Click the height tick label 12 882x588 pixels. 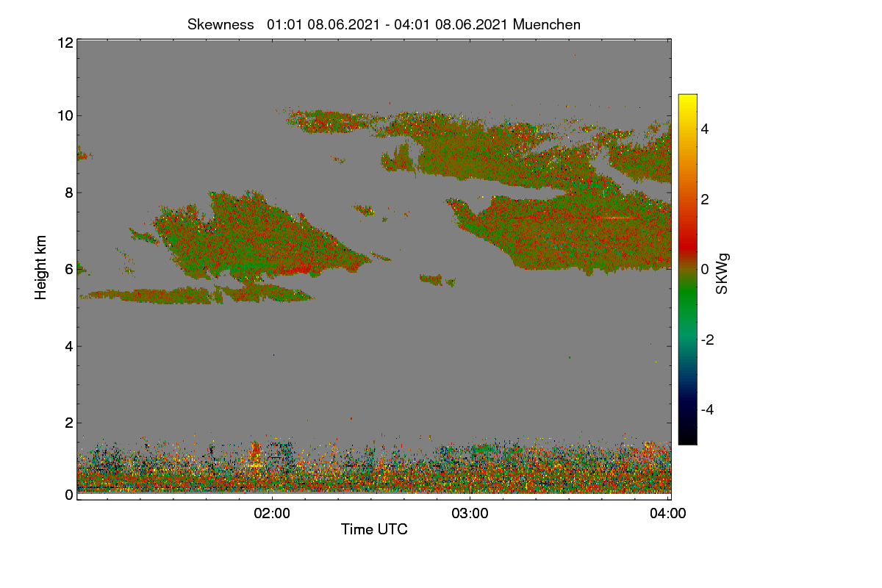pos(64,43)
